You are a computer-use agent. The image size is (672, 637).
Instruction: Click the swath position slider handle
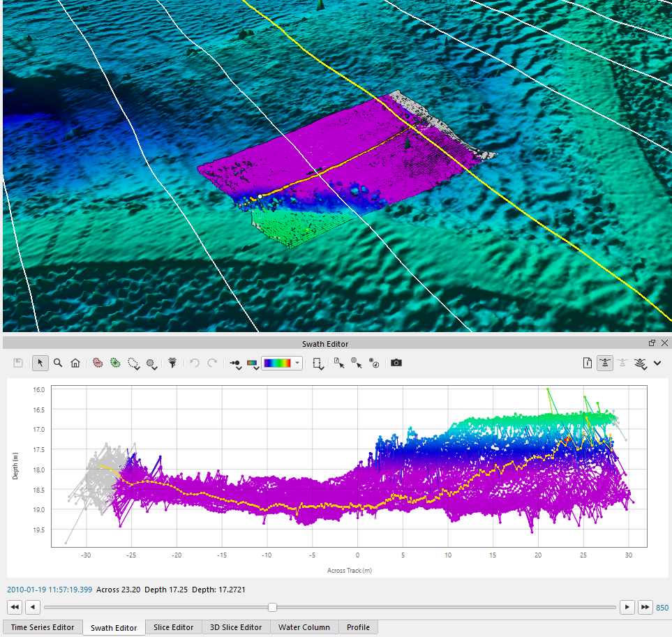[x=273, y=607]
